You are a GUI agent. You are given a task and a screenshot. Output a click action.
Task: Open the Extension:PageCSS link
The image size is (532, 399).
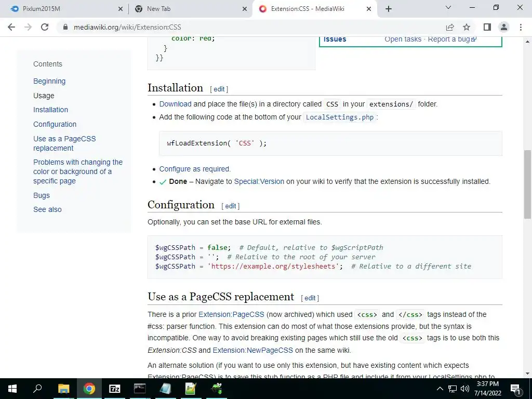231,314
